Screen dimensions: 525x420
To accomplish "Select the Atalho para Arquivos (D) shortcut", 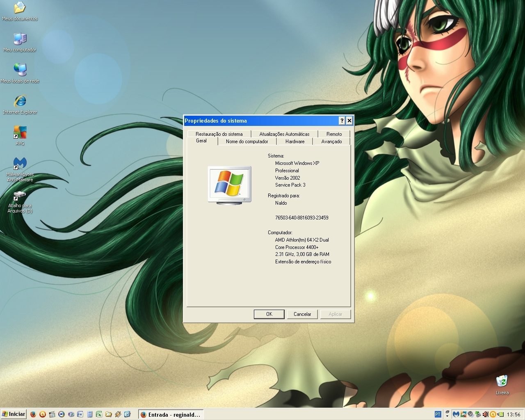I will (20, 201).
